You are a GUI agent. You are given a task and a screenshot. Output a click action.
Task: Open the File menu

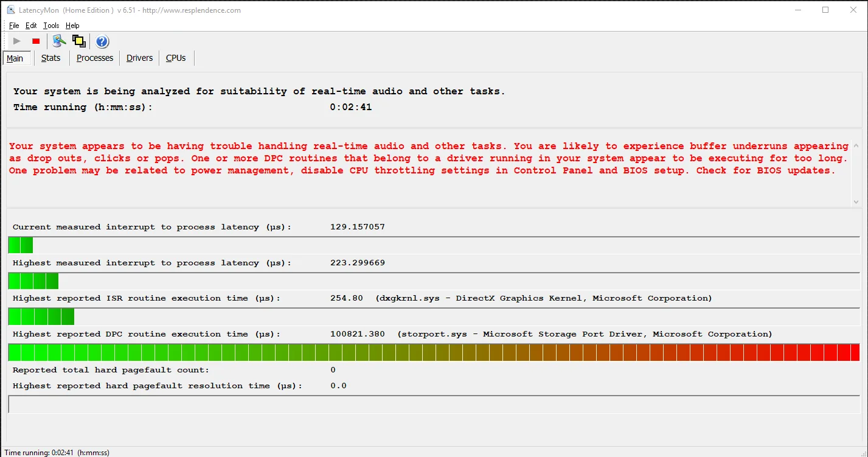pyautogui.click(x=14, y=26)
